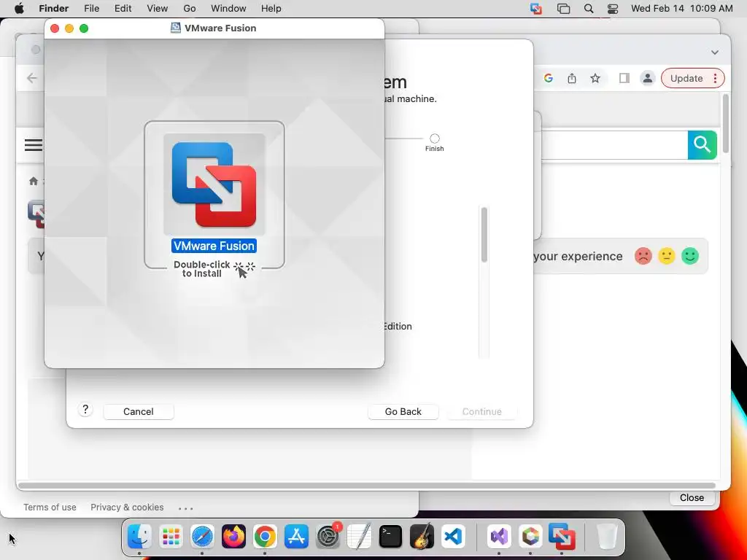
Task: Open the Trash from the dock
Action: click(607, 537)
